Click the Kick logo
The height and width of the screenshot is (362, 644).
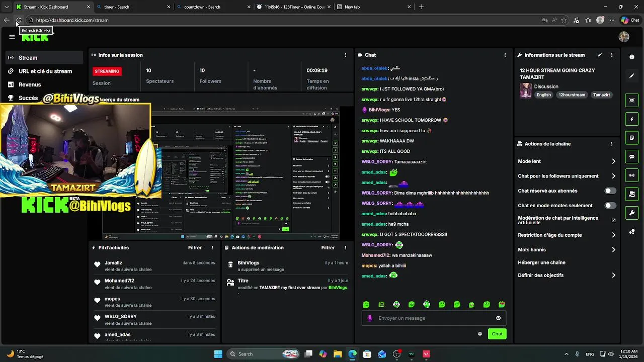(x=35, y=38)
